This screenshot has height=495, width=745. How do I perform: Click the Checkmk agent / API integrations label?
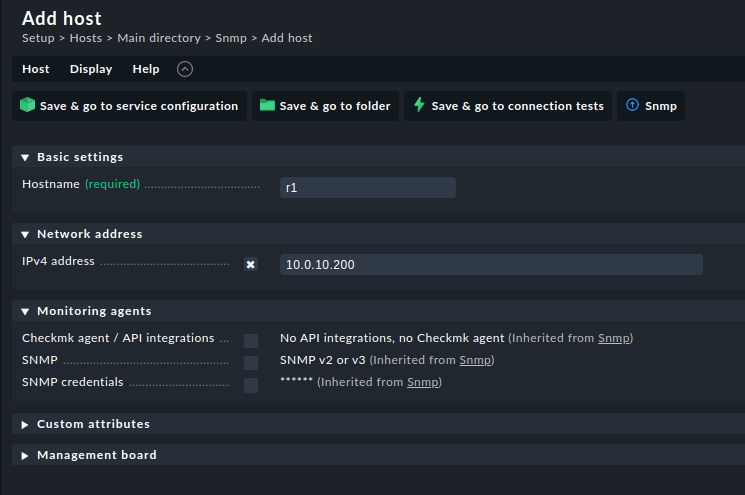118,338
